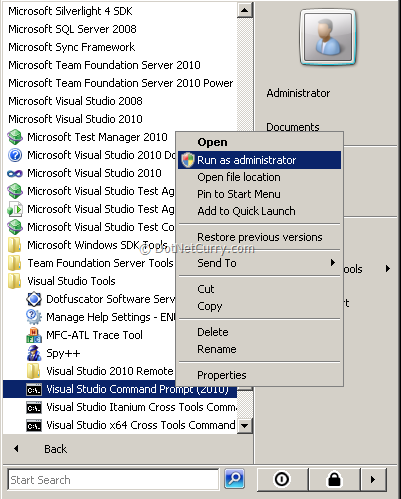Screen dimensions: 401x499
Task: Click the Visual Studio 2010 Remote folder icon
Action: point(33,371)
